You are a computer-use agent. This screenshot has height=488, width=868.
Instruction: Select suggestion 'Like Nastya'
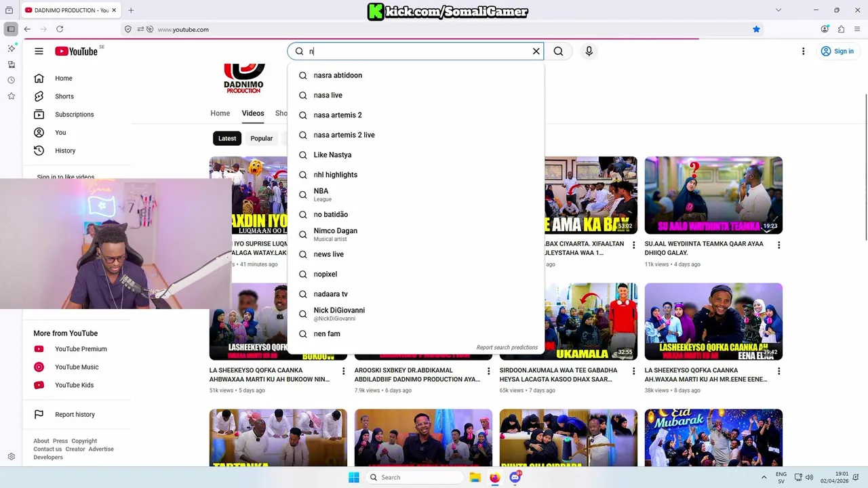click(x=415, y=155)
